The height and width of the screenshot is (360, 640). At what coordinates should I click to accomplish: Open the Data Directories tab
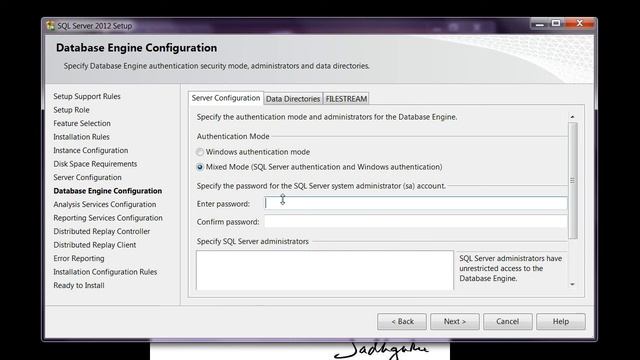tap(293, 99)
